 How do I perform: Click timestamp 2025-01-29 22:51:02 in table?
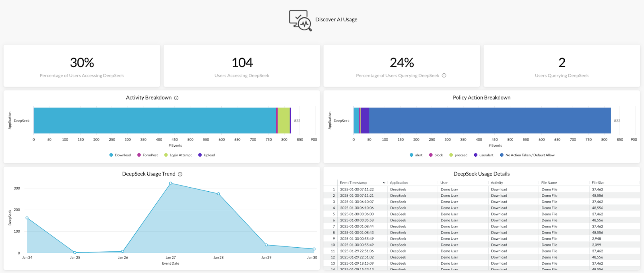(357, 257)
